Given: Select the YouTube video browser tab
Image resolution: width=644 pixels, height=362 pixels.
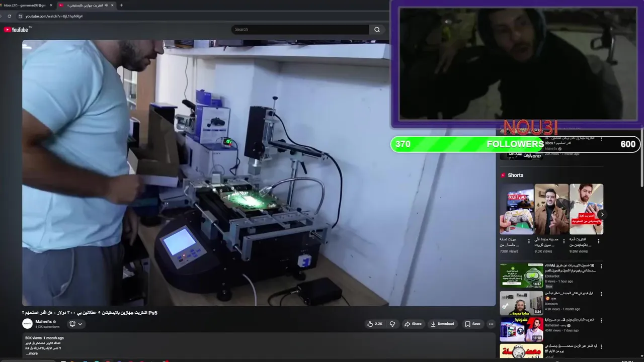Looking at the screenshot, I should [x=86, y=5].
